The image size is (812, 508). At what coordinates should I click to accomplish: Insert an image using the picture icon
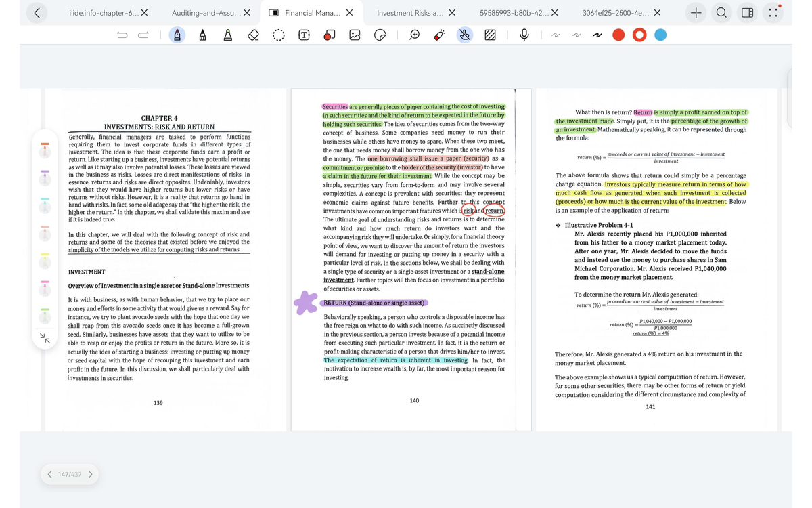[355, 35]
